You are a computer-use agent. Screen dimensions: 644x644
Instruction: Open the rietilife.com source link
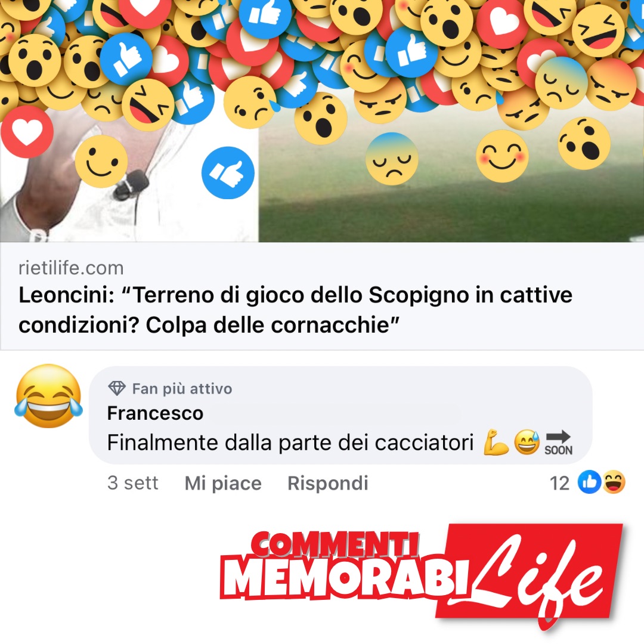pos(71,268)
